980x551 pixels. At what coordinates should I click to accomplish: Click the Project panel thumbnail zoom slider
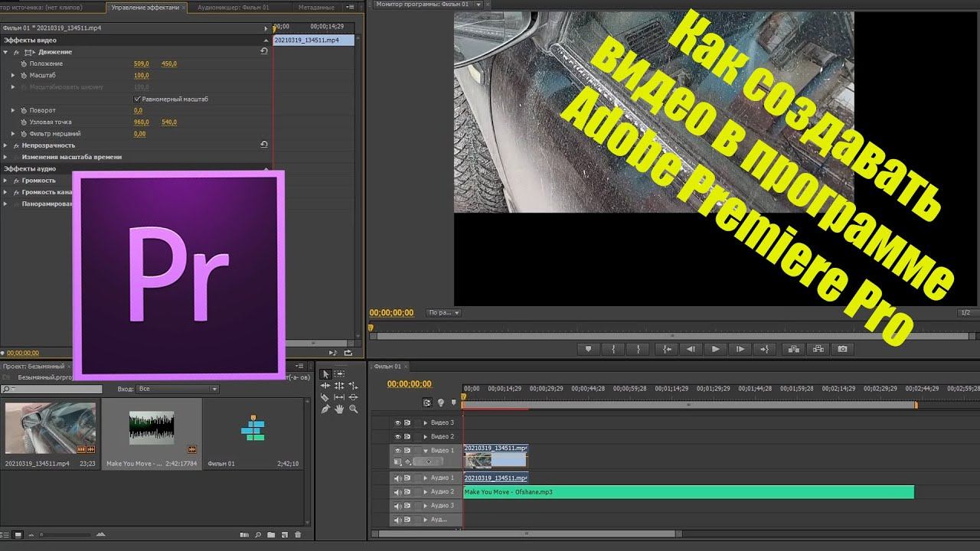pos(43,535)
